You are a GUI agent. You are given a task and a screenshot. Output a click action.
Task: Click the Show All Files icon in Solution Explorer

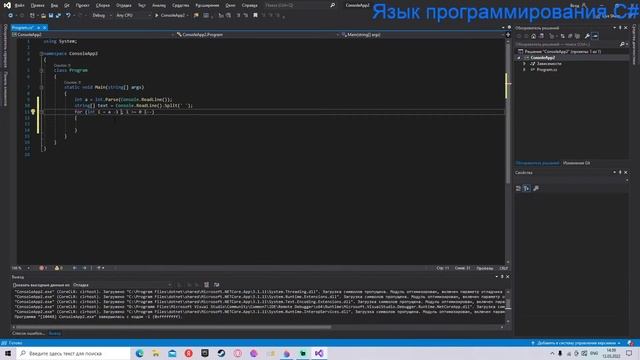click(577, 36)
